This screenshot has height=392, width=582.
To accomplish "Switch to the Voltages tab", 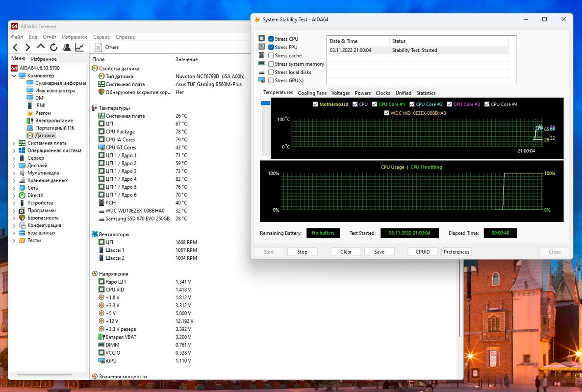I will (x=340, y=93).
